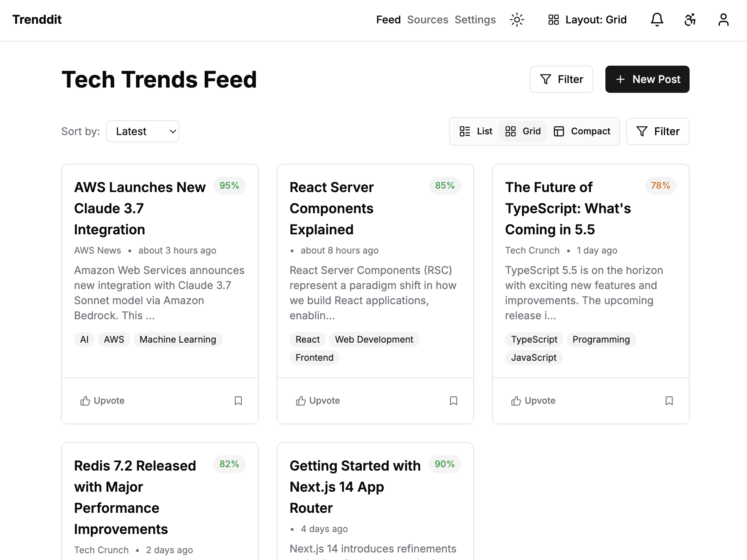The width and height of the screenshot is (747, 560).
Task: Open the Filter button beside view switcher
Action: pyautogui.click(x=657, y=131)
